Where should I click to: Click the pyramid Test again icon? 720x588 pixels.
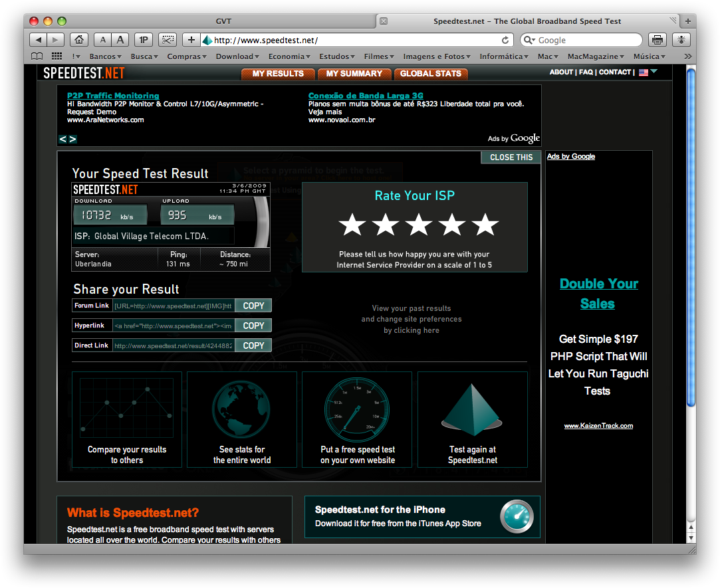[472, 408]
